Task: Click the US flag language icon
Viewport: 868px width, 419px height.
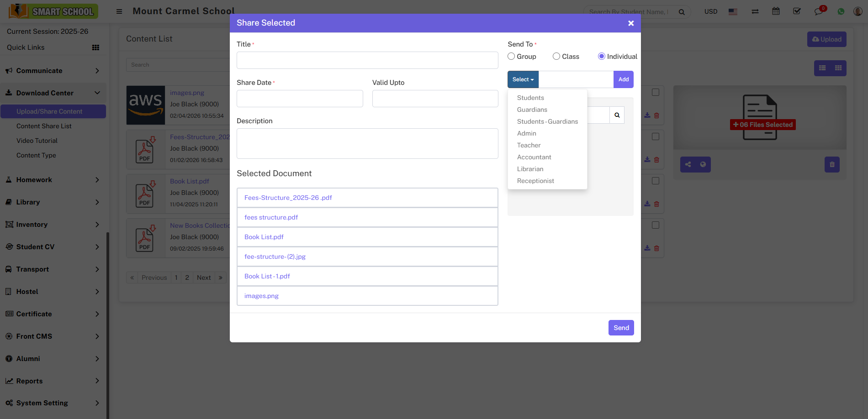Action: click(733, 11)
